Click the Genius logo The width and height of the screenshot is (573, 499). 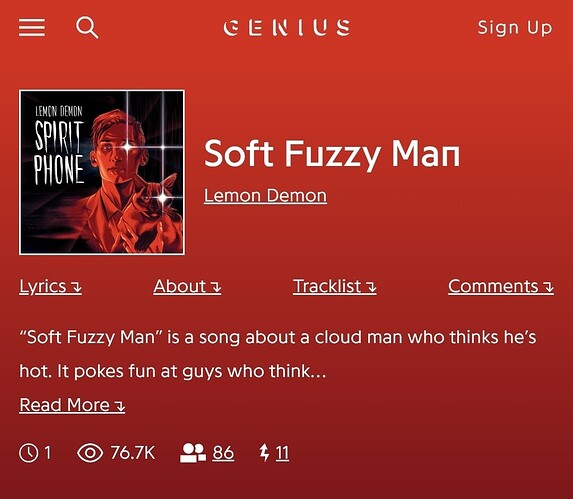tap(286, 28)
